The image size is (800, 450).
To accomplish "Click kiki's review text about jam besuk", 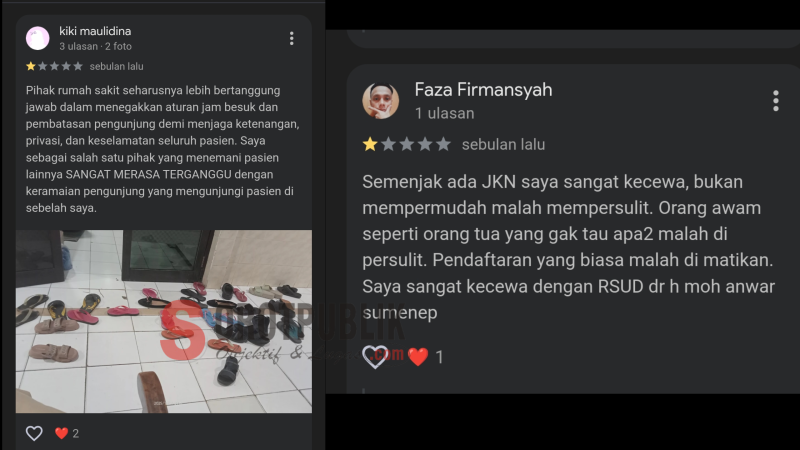I will pyautogui.click(x=162, y=149).
